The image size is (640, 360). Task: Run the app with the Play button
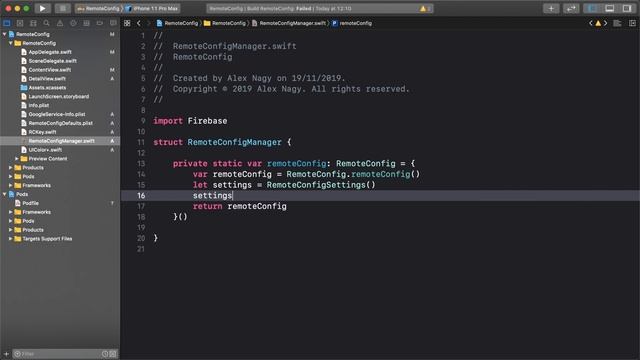tap(42, 8)
